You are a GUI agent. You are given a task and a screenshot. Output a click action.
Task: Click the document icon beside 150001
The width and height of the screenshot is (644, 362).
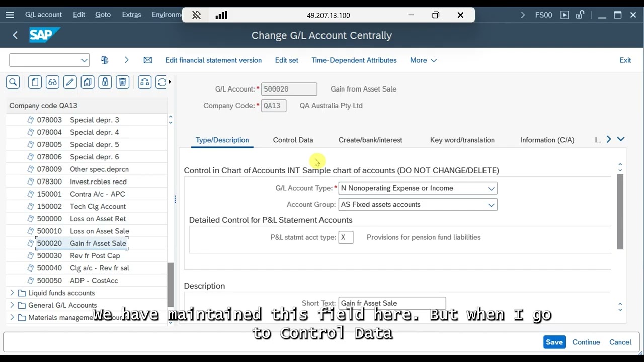tap(31, 194)
